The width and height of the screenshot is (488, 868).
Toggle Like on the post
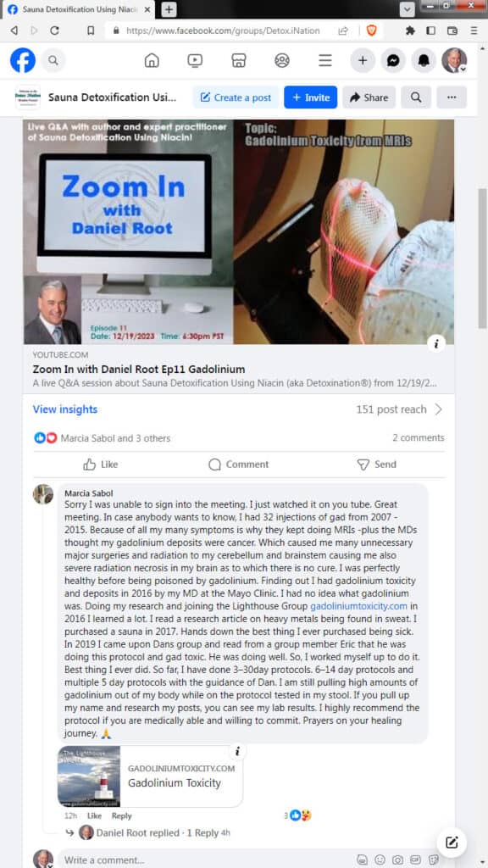101,465
